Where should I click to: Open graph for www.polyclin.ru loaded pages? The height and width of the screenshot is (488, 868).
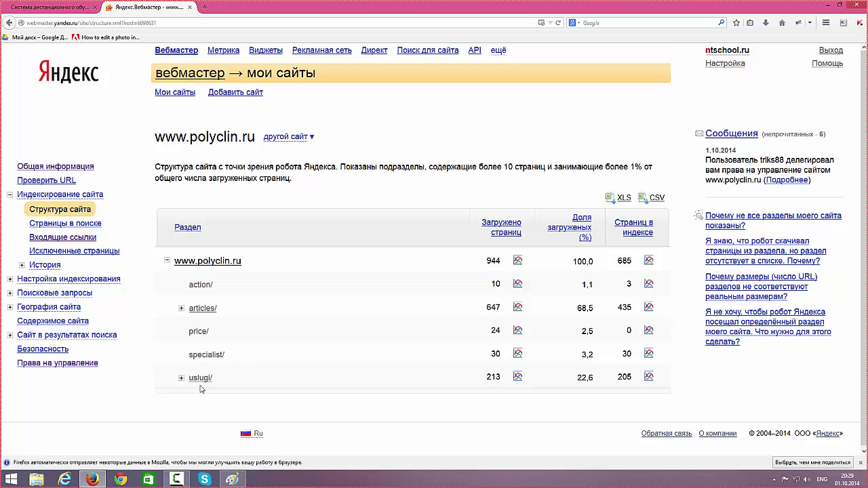pos(518,260)
